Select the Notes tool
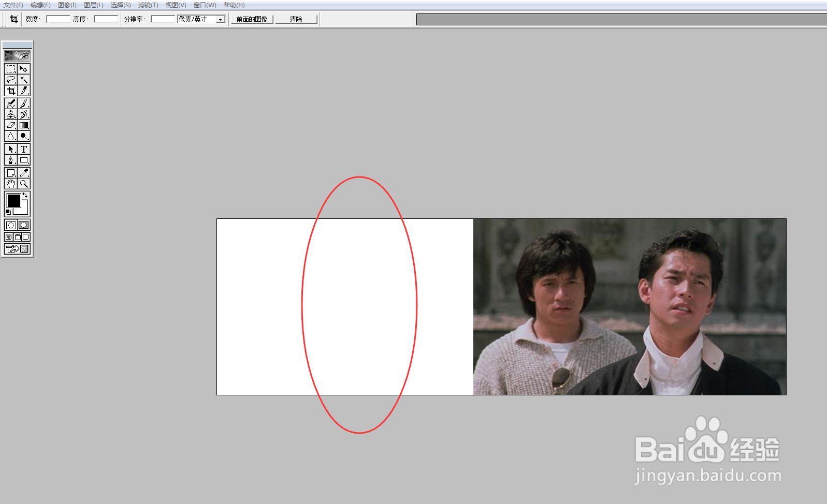The image size is (827, 504). (x=11, y=173)
